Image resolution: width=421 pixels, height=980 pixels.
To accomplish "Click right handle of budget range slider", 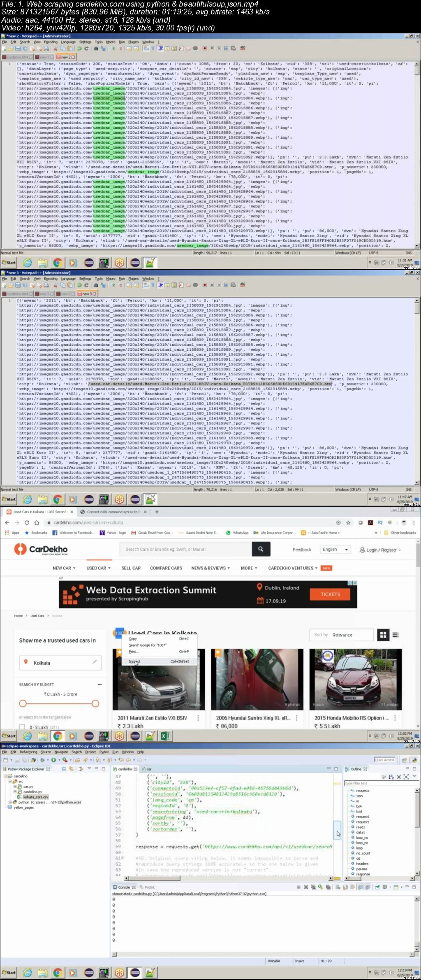I will tap(95, 703).
